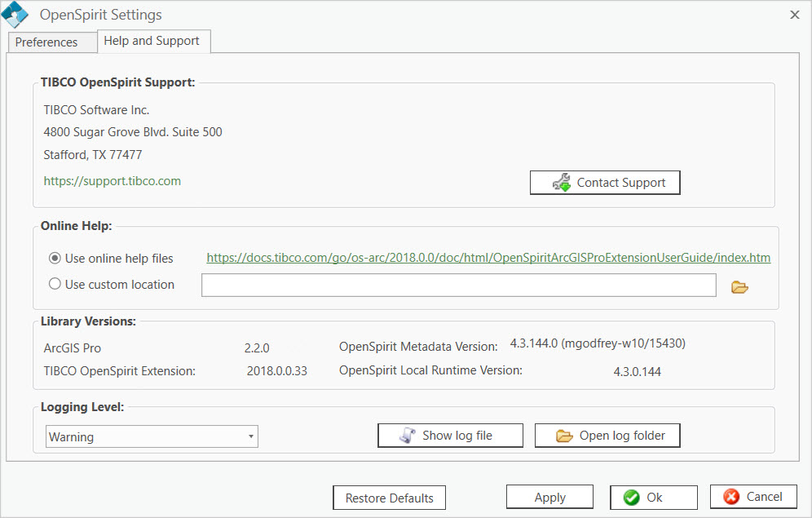Click the metadata version 4.3.144.0 (mgodfrey-w10/15430)

(x=598, y=343)
